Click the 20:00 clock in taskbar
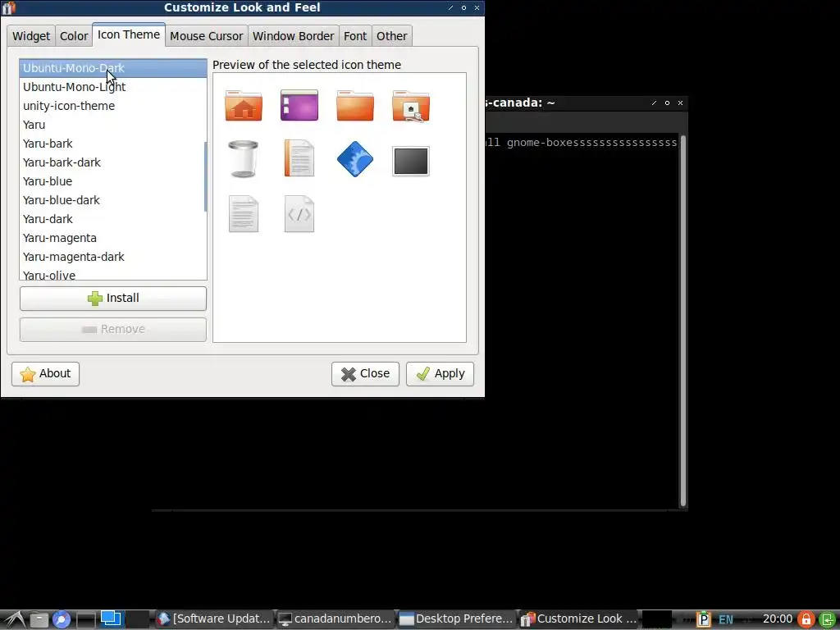The height and width of the screenshot is (630, 840). tap(778, 619)
